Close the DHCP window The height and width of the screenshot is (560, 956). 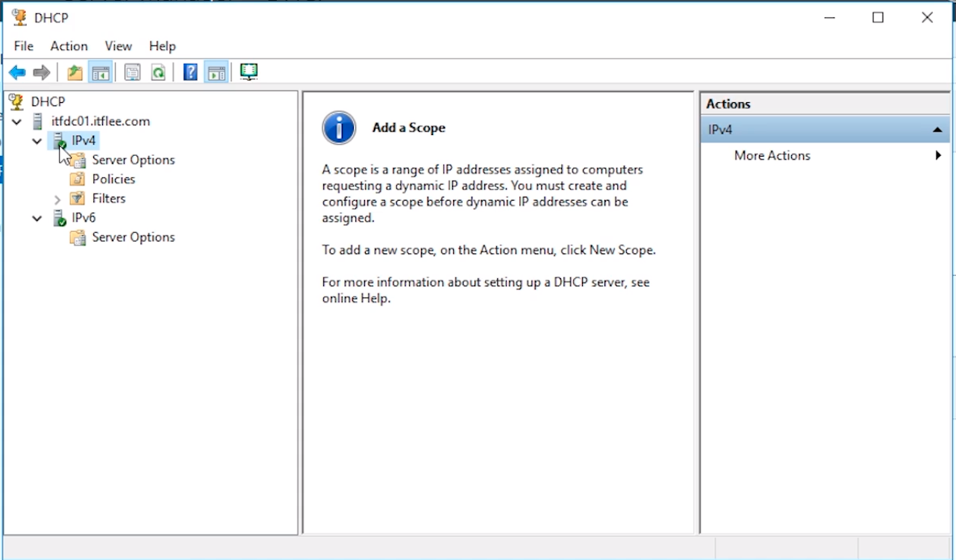(927, 17)
